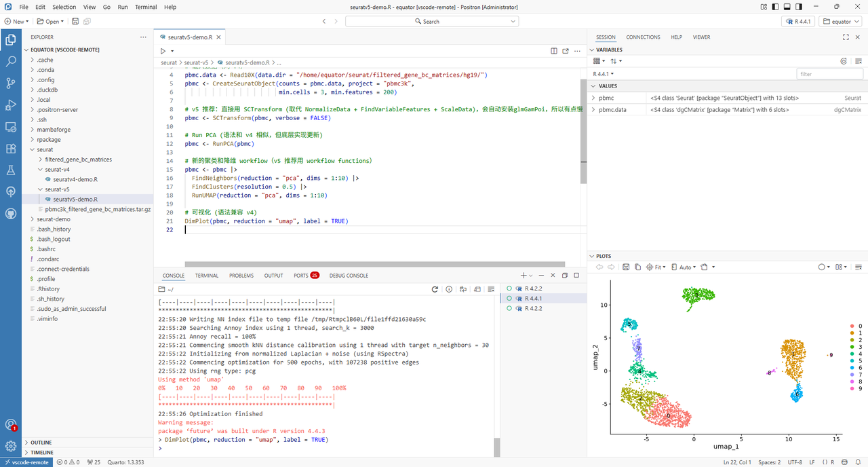868x467 pixels.
Task: Show the previous plot
Action: (599, 267)
